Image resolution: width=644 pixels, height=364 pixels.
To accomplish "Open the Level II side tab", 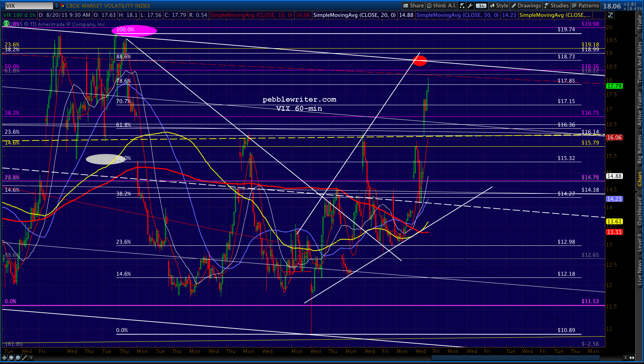I will 640,243.
